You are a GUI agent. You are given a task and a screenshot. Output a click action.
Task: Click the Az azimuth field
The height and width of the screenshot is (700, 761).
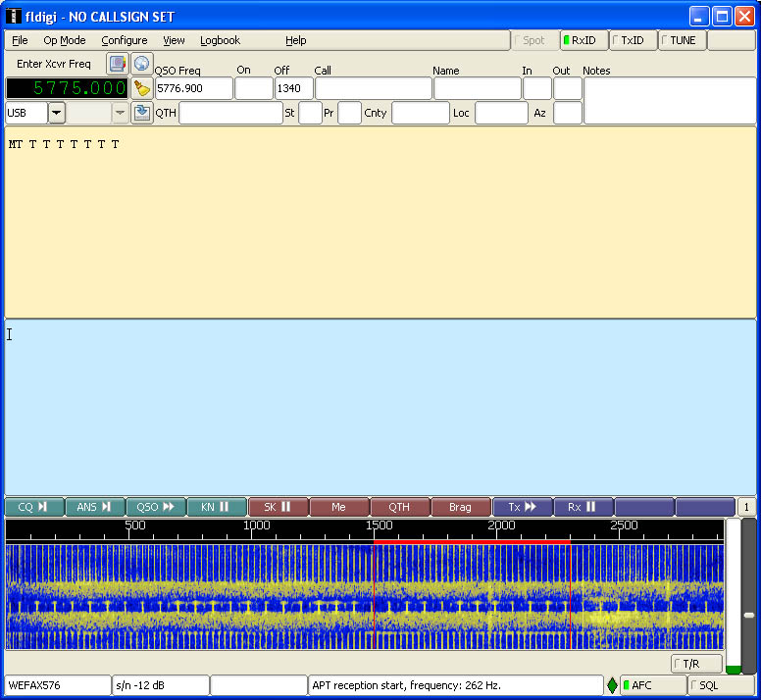(x=568, y=113)
